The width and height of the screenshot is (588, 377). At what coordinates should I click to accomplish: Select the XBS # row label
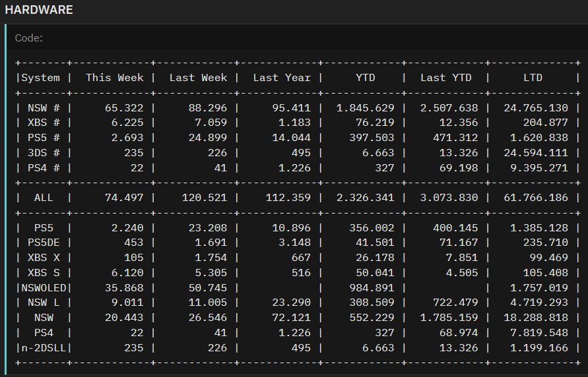pyautogui.click(x=44, y=123)
